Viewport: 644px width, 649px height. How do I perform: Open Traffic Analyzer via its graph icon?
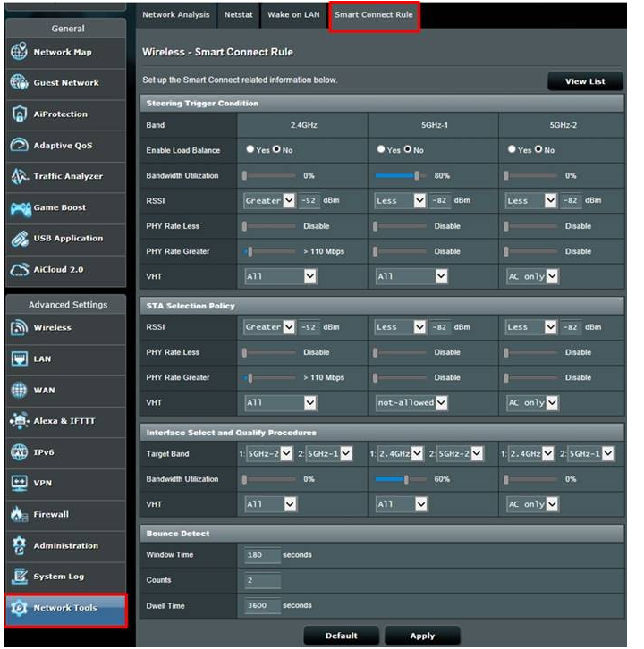(19, 176)
